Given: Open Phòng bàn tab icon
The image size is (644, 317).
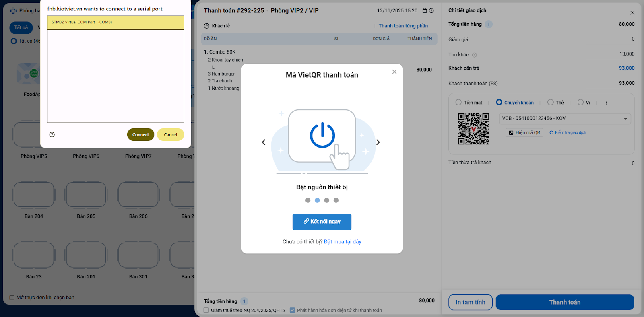Looking at the screenshot, I should [13, 10].
